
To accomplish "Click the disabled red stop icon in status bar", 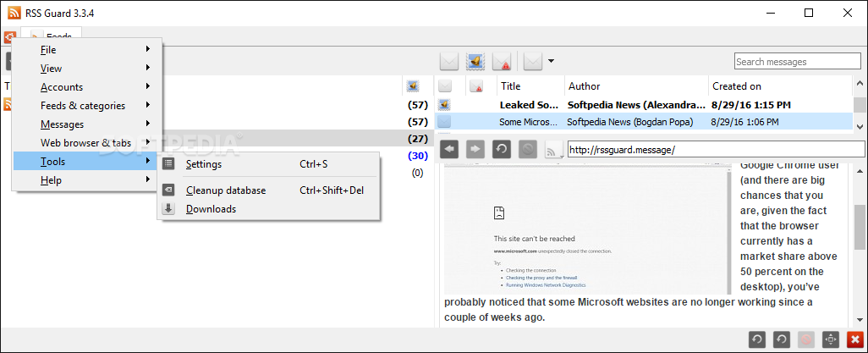I will pos(808,339).
